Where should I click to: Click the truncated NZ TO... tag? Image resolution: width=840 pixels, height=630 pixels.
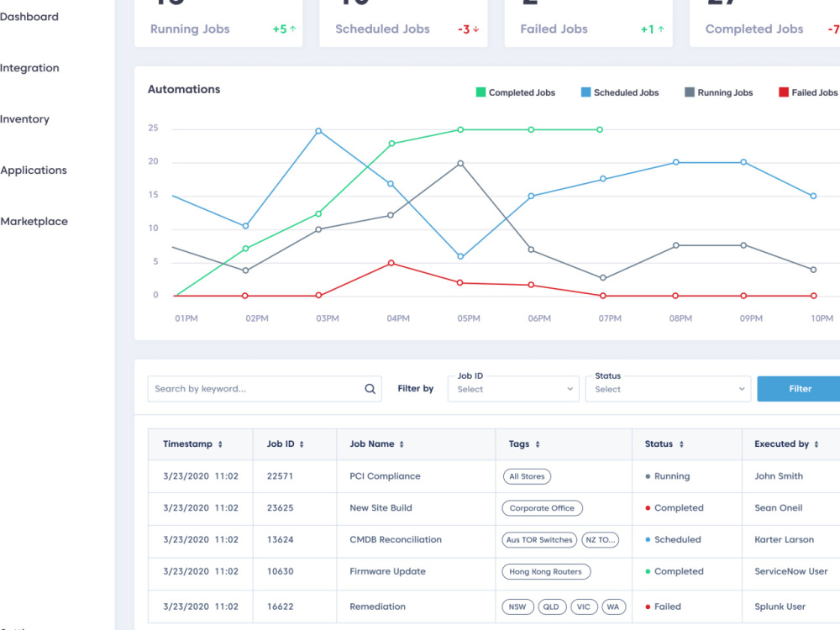(601, 539)
